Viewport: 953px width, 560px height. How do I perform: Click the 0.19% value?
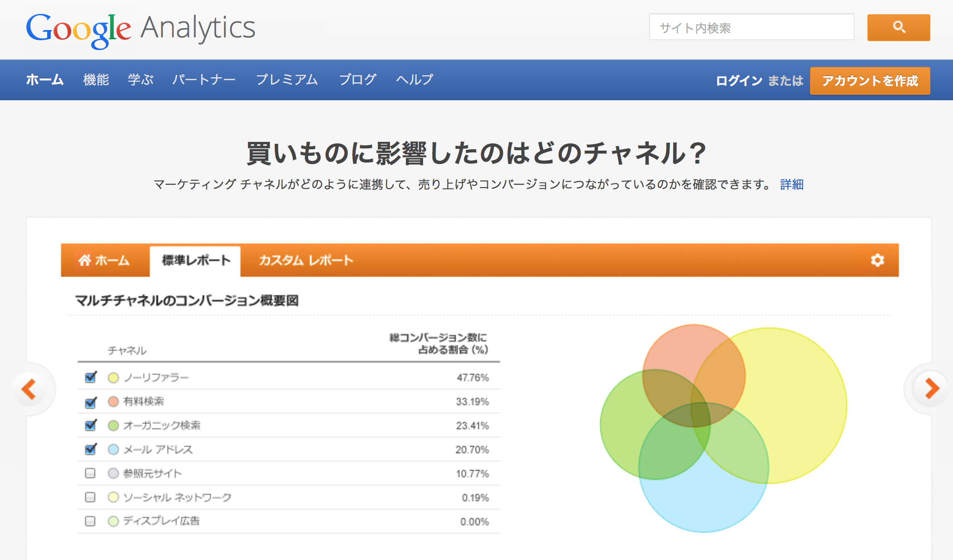[475, 498]
